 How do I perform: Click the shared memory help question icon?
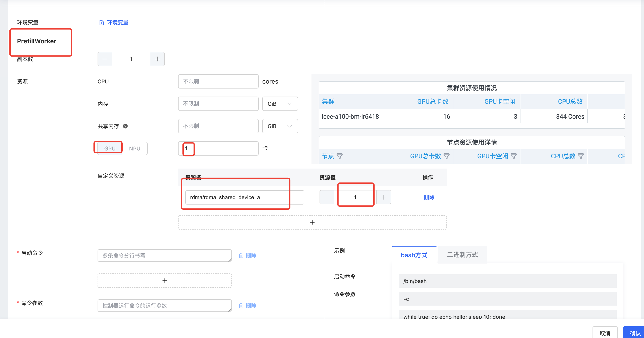[x=125, y=126]
